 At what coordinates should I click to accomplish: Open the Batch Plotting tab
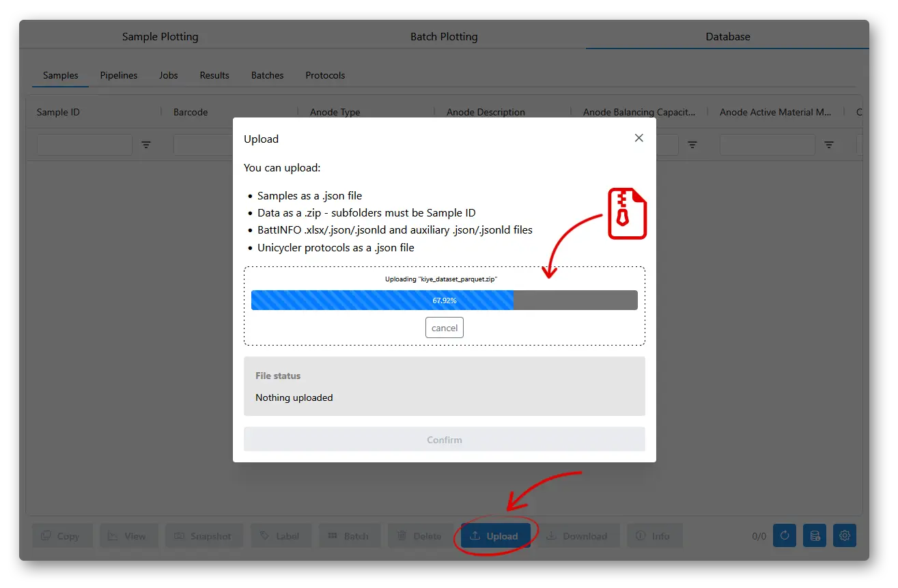(x=444, y=37)
